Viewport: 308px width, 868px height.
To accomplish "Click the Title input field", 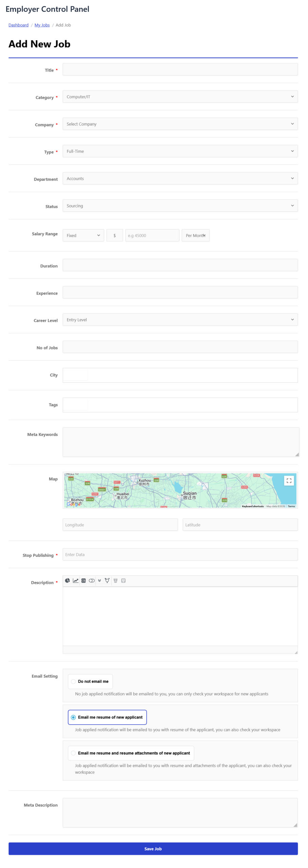I will (x=180, y=70).
